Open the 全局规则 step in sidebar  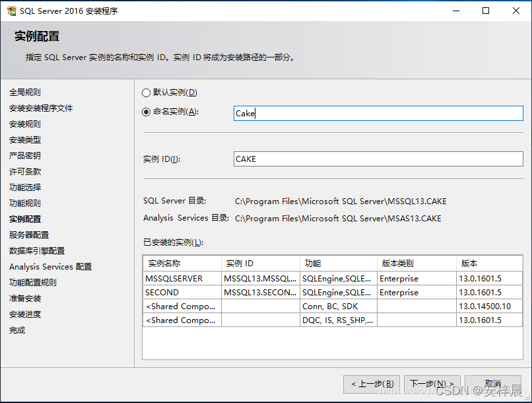click(25, 92)
